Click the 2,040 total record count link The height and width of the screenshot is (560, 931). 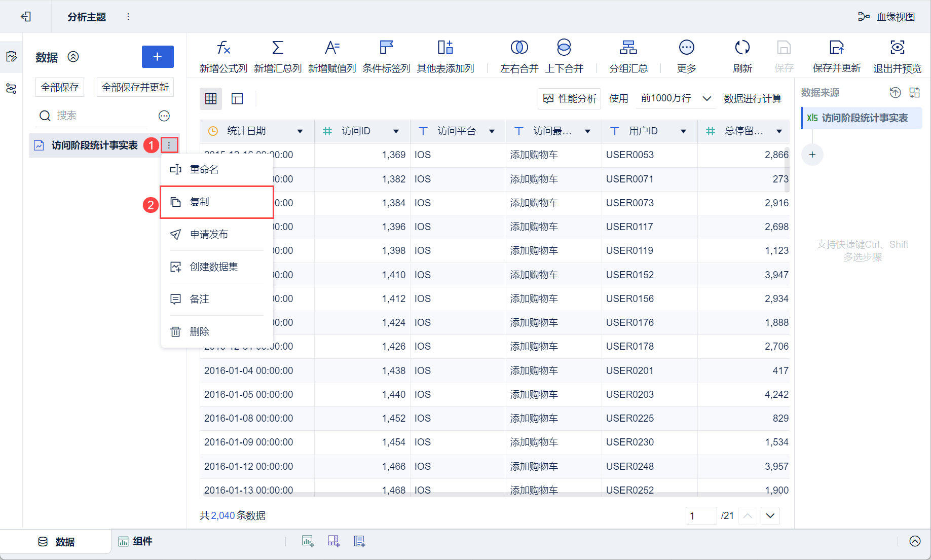[223, 515]
